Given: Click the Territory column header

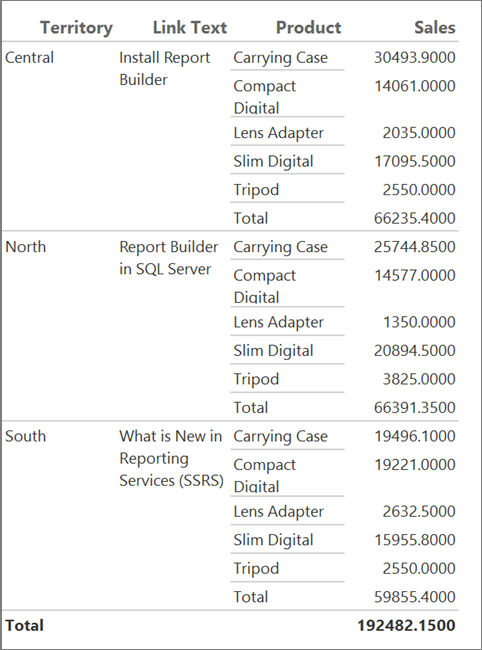Looking at the screenshot, I should tap(76, 28).
